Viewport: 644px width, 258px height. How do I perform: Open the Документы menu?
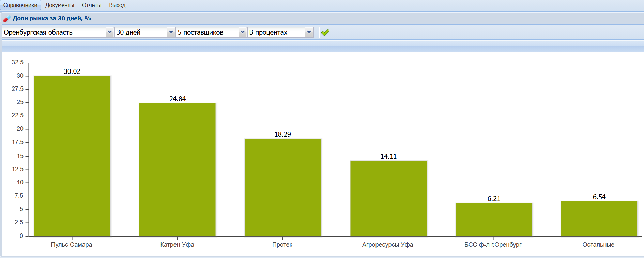tap(60, 5)
